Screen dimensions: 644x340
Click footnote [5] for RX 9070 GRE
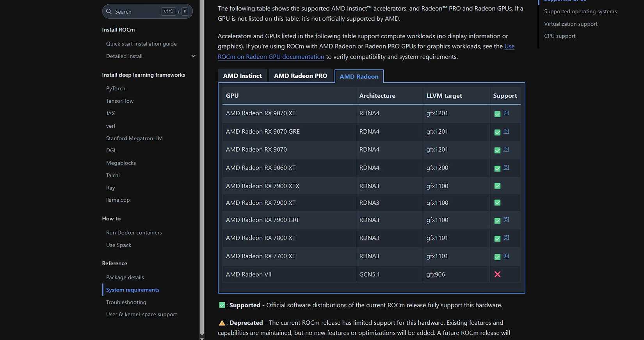coord(506,131)
